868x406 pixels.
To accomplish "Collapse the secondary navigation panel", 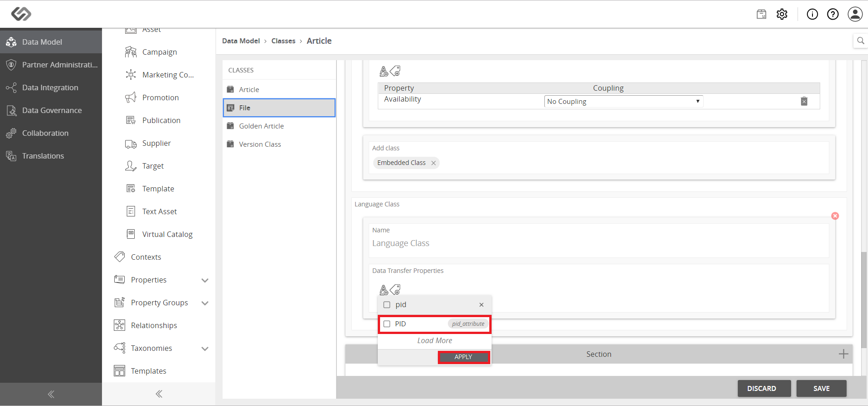I will 159,394.
